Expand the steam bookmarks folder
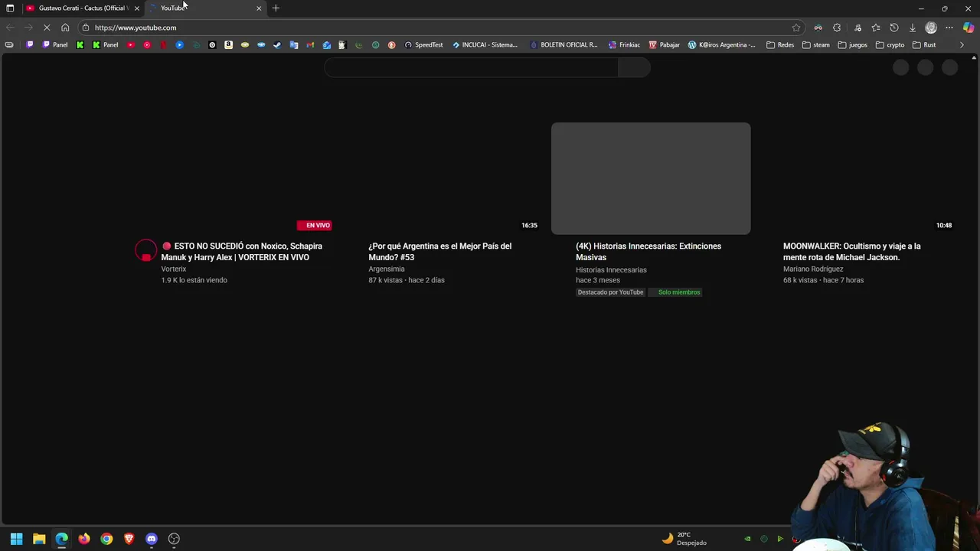The height and width of the screenshot is (551, 980). pos(815,44)
